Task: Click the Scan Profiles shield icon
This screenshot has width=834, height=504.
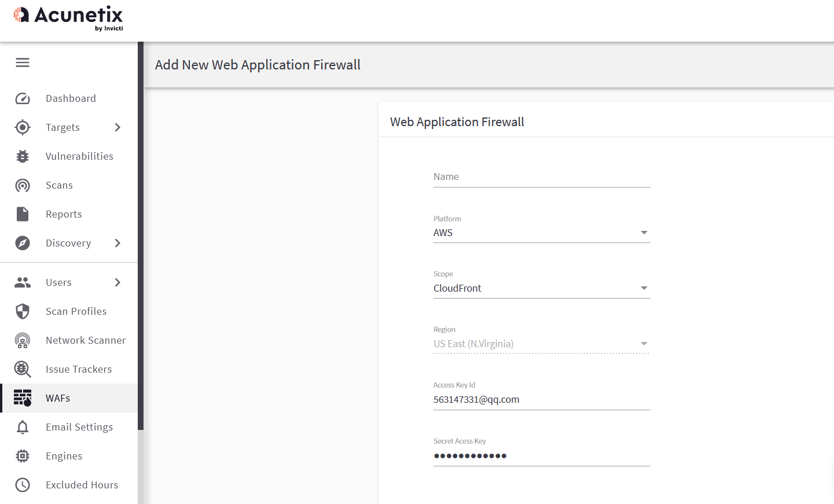Action: [x=23, y=311]
